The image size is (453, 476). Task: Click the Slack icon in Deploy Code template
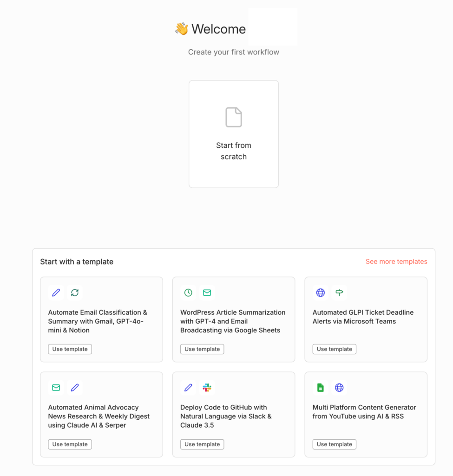207,387
